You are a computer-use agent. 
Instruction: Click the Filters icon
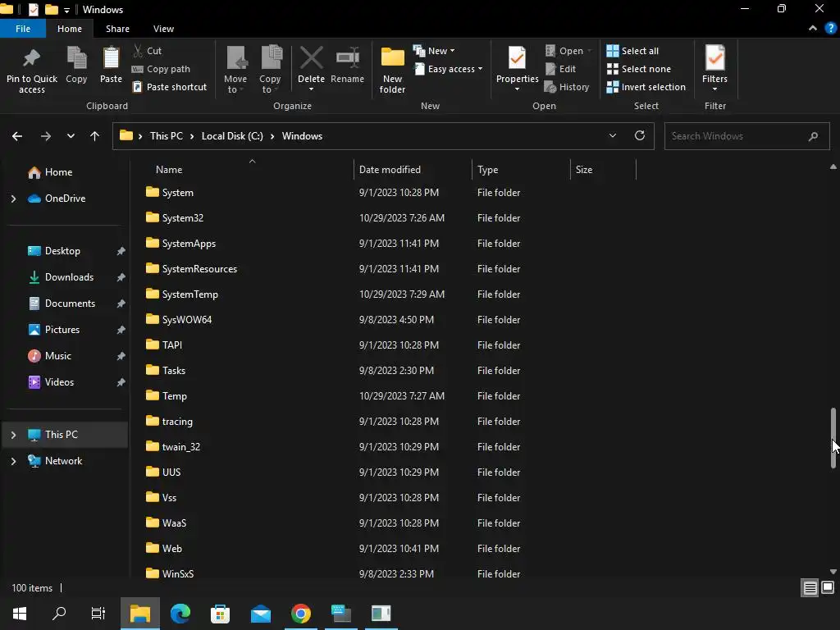point(715,58)
